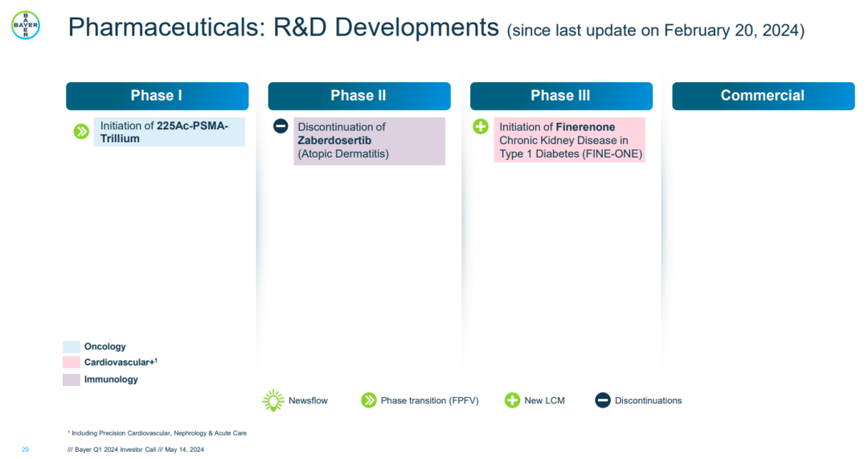Click the Discontinuations minus legend icon

click(603, 400)
